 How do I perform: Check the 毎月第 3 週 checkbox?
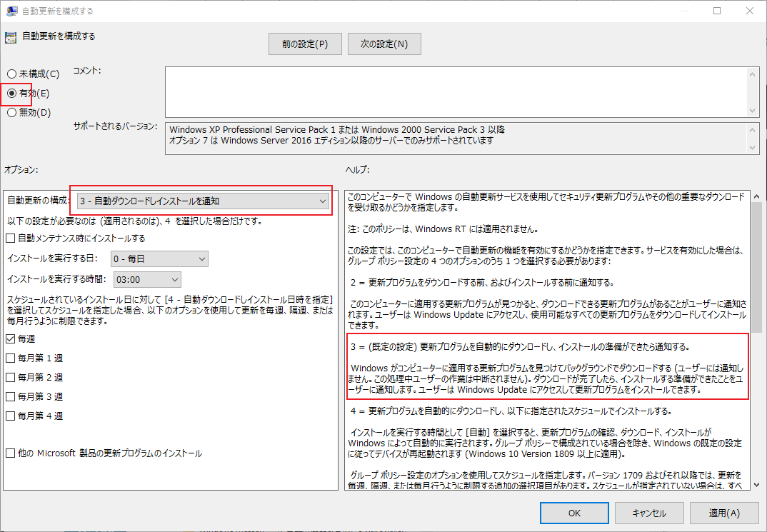[10, 396]
